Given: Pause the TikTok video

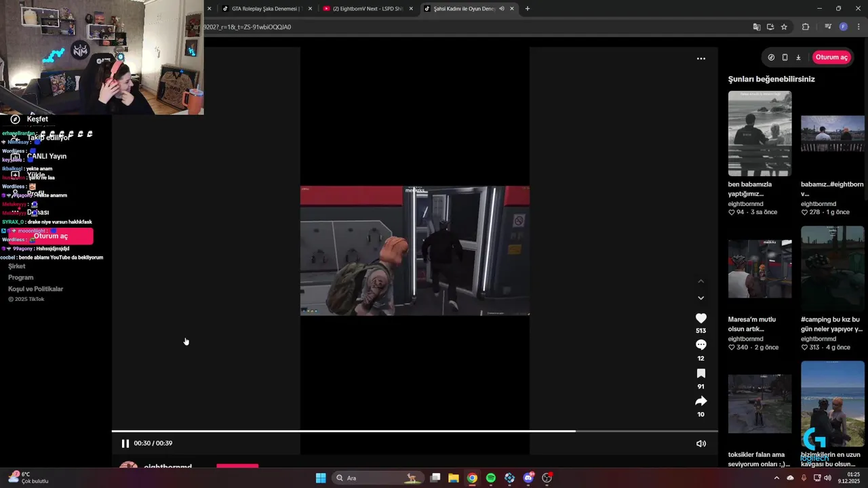Looking at the screenshot, I should click(125, 443).
